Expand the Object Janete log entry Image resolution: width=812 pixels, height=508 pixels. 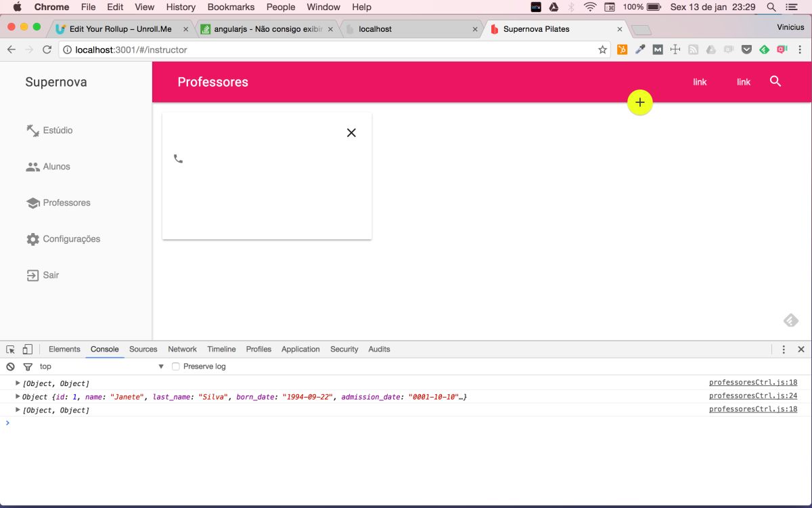tap(18, 396)
